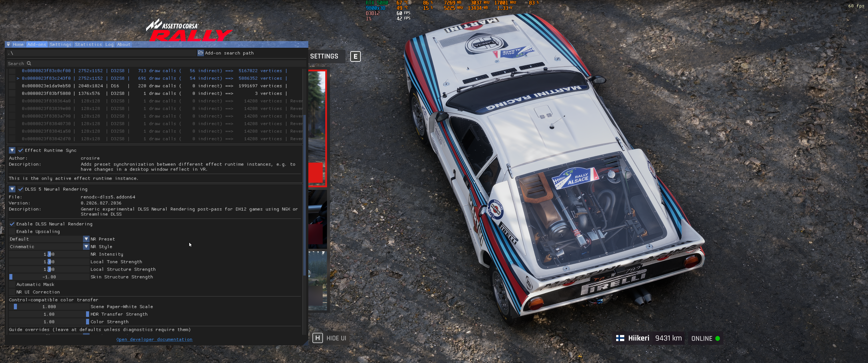Select the buffer row 0x0000023f83c243f0
Screen dimensions: 868x363
154,78
